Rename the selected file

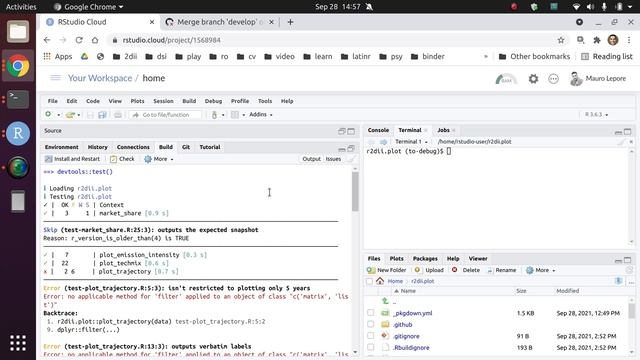pos(501,270)
